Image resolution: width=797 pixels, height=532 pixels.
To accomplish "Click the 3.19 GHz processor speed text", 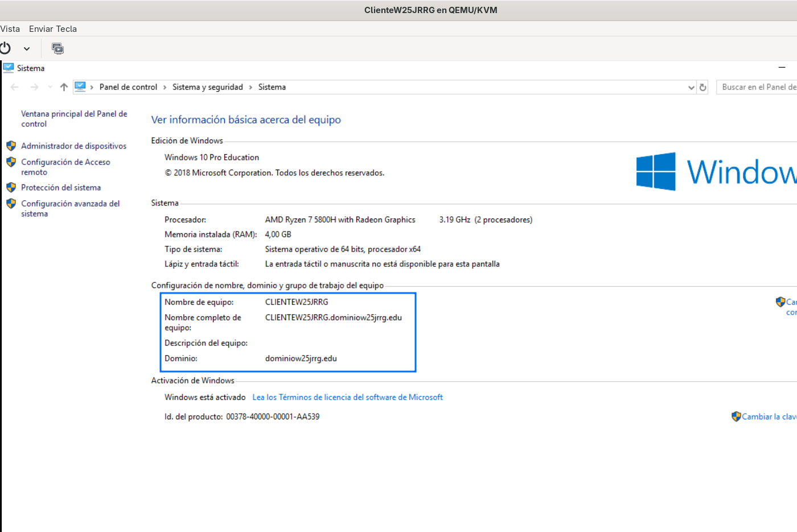I will 455,220.
